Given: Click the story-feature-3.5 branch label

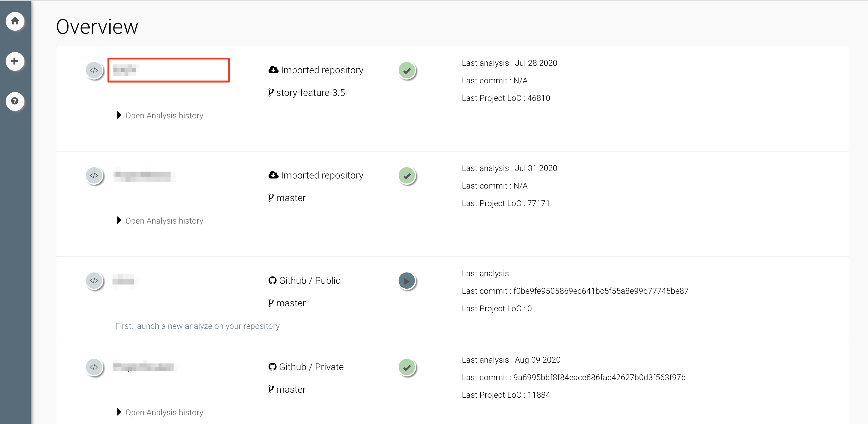Looking at the screenshot, I should 310,93.
